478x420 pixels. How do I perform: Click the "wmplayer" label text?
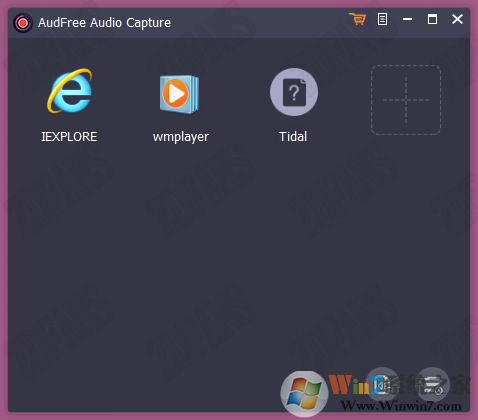pyautogui.click(x=181, y=137)
